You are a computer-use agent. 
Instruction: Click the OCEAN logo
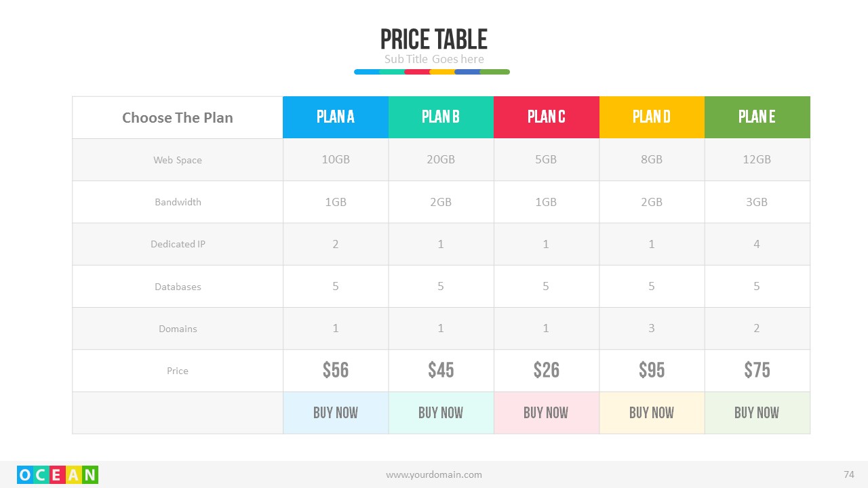tap(58, 474)
